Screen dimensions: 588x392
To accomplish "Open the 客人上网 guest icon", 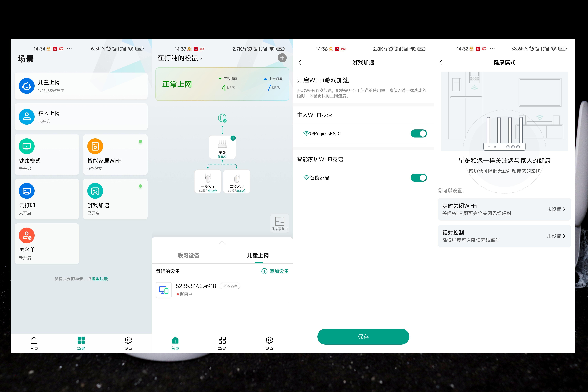I will pyautogui.click(x=26, y=117).
